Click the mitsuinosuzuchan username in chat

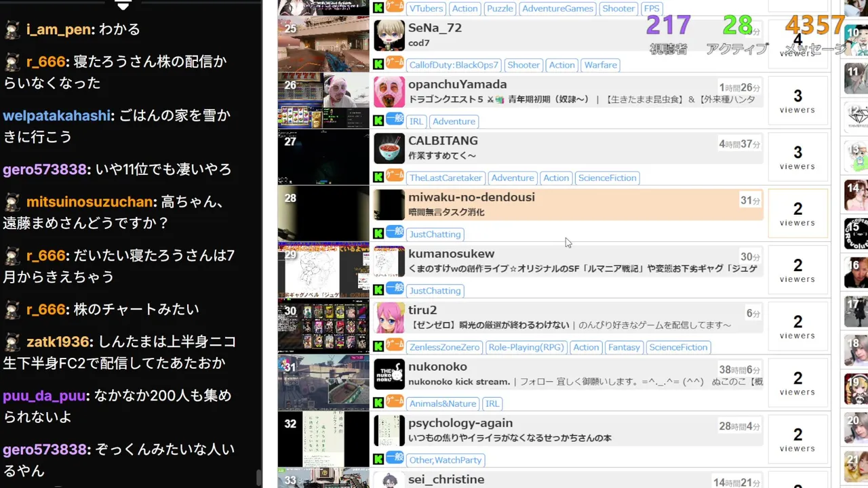tap(90, 201)
